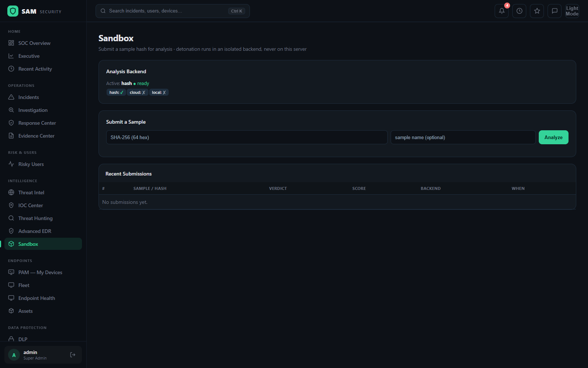Click the Executive chart icon
The width and height of the screenshot is (588, 368).
[x=11, y=56]
